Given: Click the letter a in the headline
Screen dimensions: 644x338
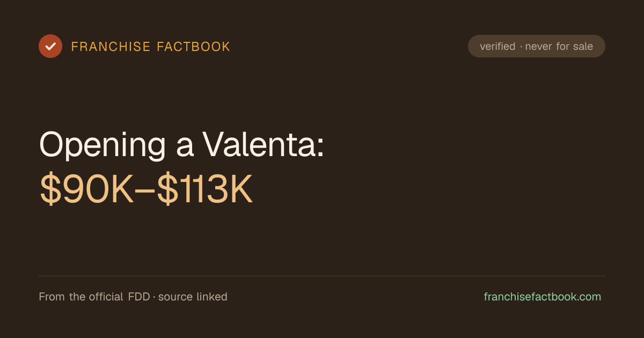Looking at the screenshot, I should pyautogui.click(x=184, y=147).
